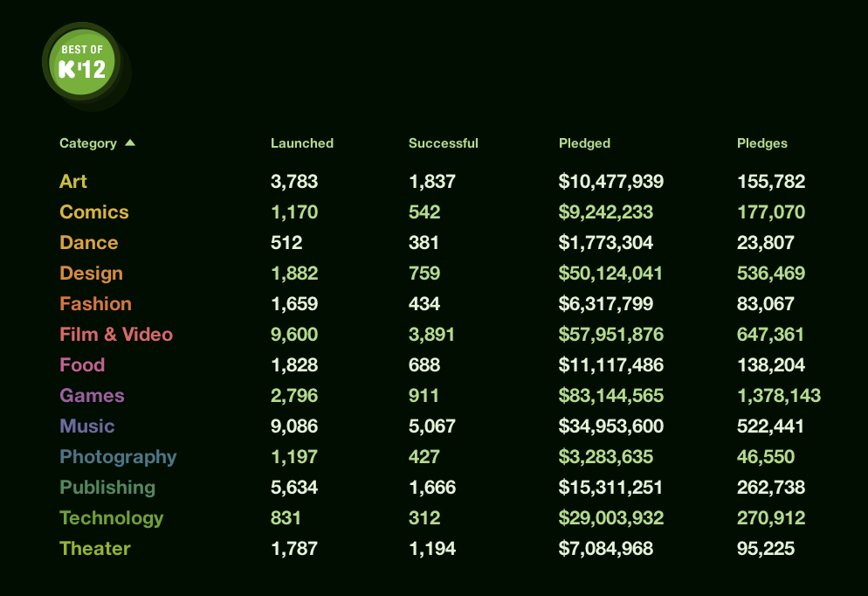
Task: Click the Best of K'12 badge icon
Action: [83, 61]
